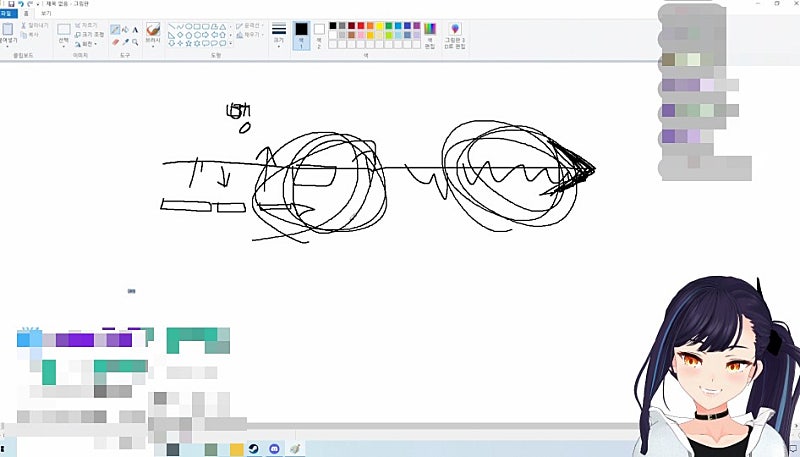Click the Brushes tool icon

(x=153, y=29)
